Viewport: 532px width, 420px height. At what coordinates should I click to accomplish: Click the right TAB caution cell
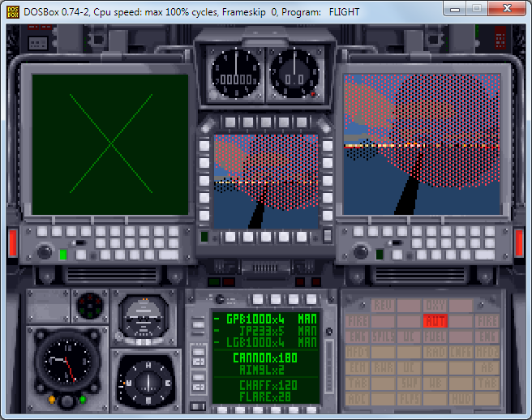487,384
